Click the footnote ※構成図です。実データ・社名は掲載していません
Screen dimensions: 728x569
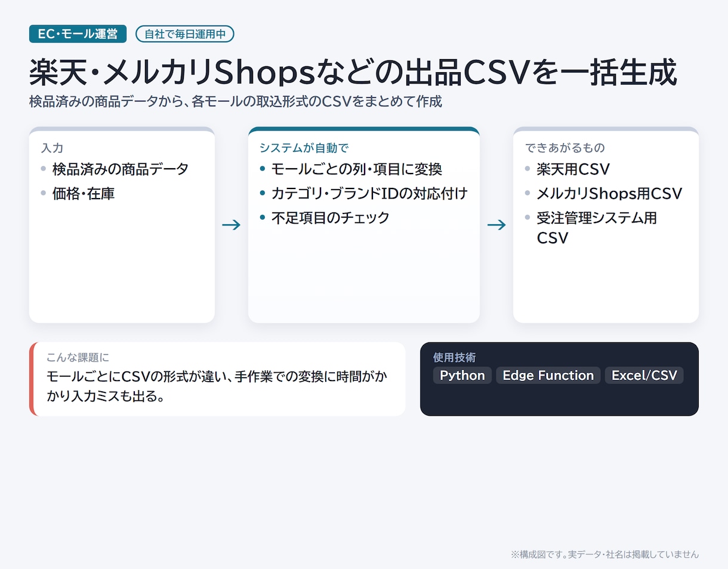pos(604,554)
